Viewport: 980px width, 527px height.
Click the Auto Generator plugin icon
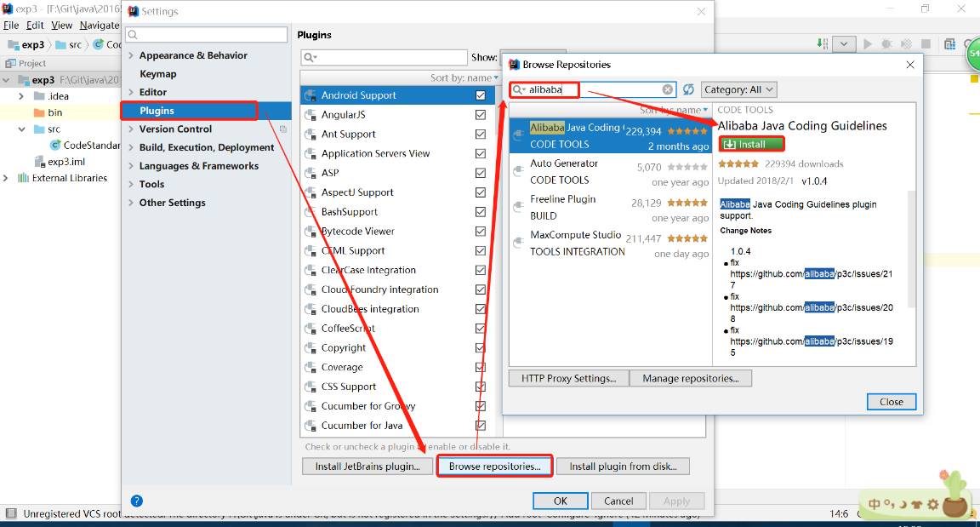click(519, 171)
